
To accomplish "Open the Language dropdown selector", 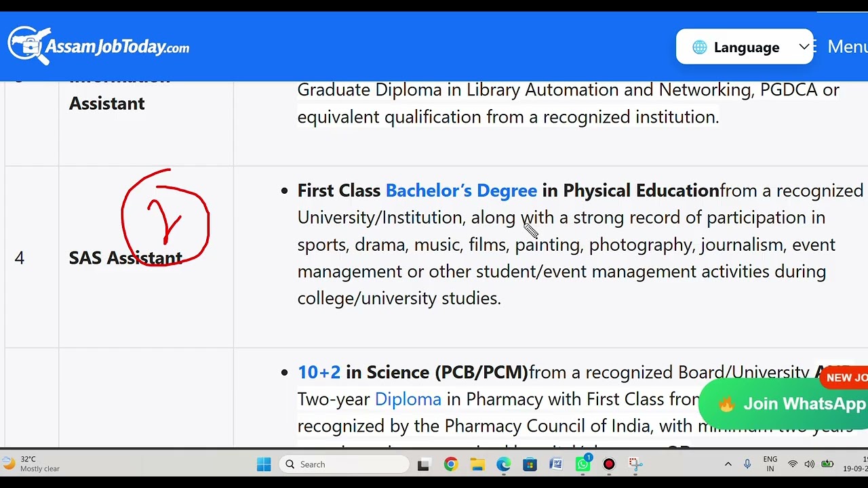I will [745, 47].
